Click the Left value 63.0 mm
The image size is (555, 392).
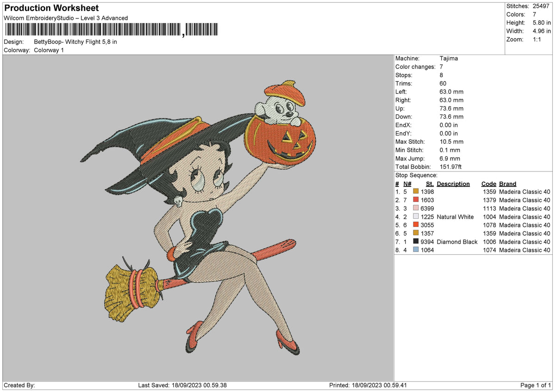(x=451, y=92)
